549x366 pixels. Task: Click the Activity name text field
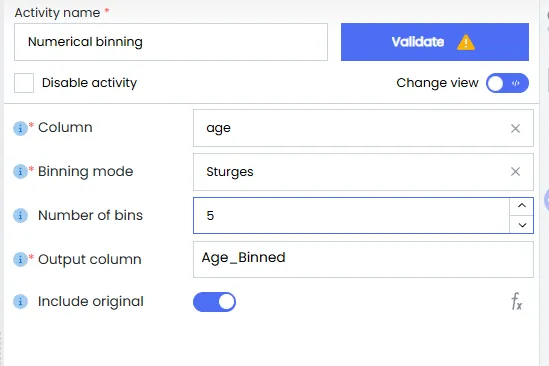point(171,42)
